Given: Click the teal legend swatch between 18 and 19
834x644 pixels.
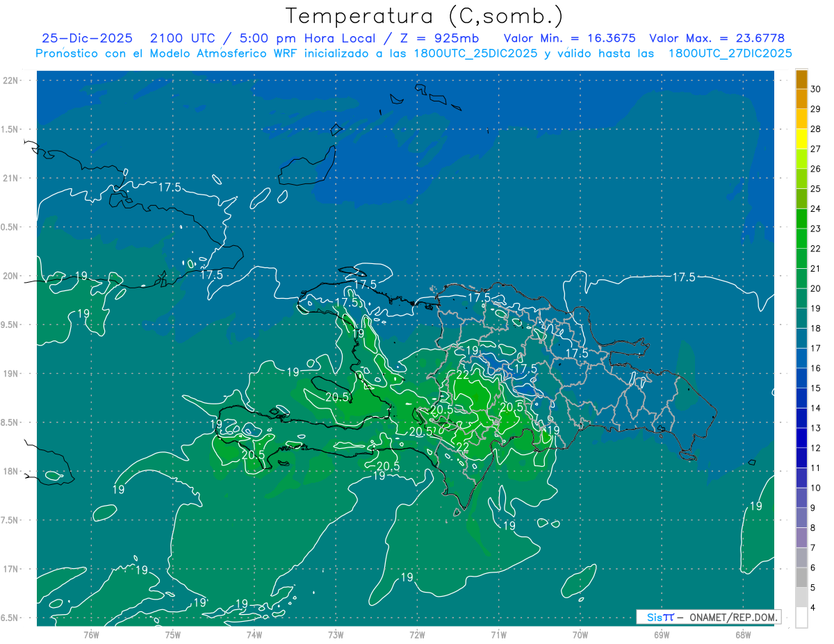Looking at the screenshot, I should click(801, 318).
